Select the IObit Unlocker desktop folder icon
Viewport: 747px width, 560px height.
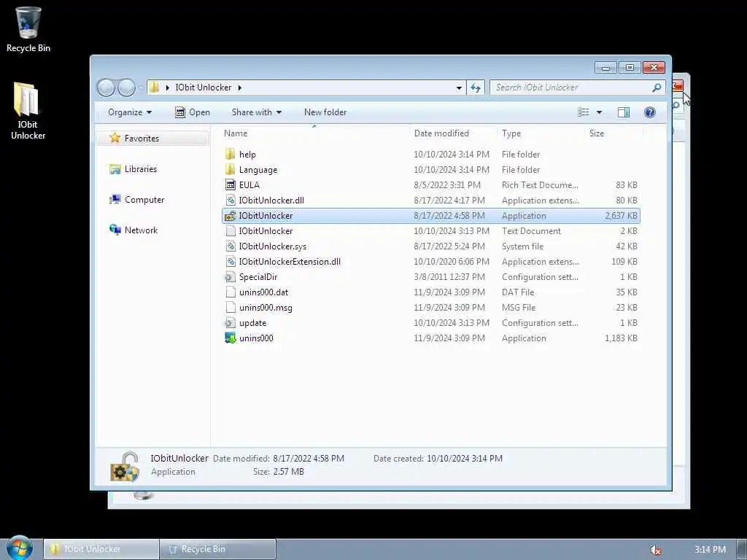27,111
